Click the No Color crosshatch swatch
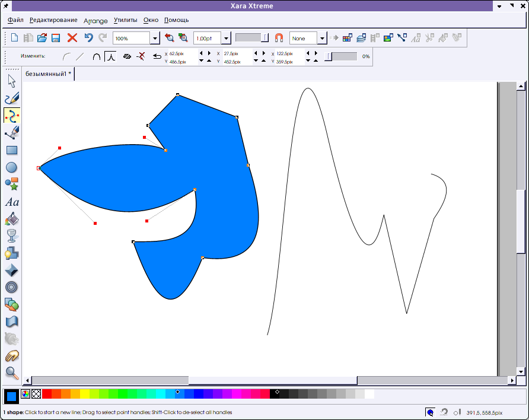Screen dimensions: 529x420 coord(36,394)
